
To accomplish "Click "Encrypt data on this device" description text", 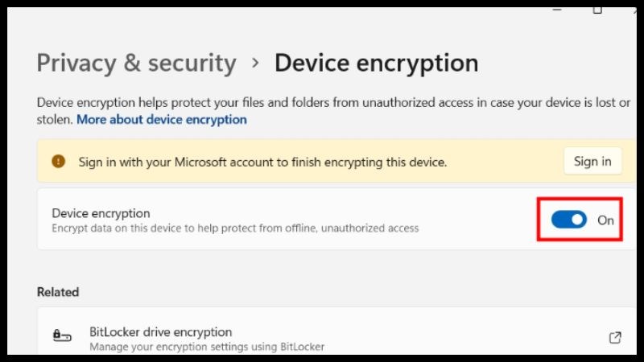I will pyautogui.click(x=235, y=228).
